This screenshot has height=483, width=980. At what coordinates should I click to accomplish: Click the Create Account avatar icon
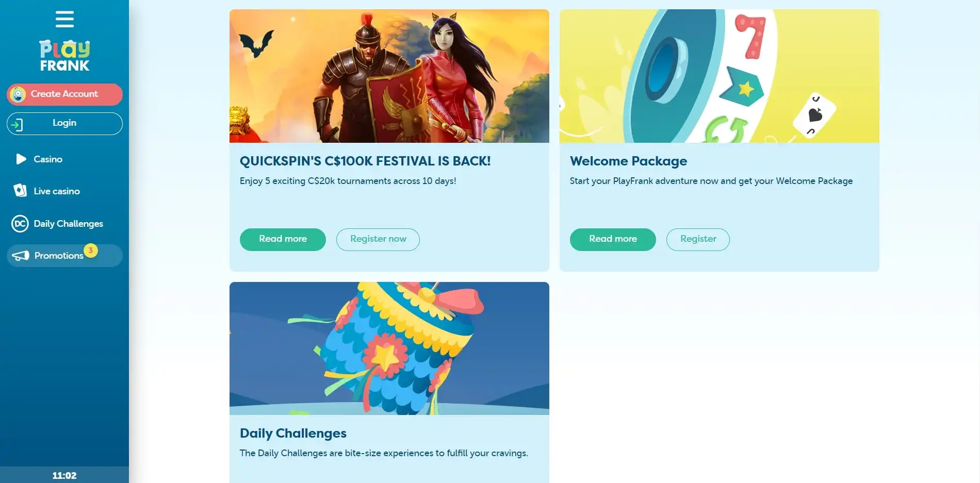pyautogui.click(x=18, y=94)
